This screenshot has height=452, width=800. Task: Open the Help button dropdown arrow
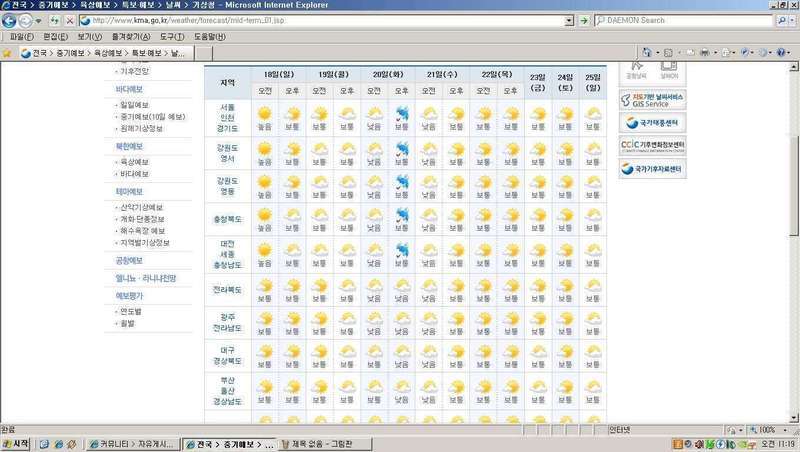[789, 53]
